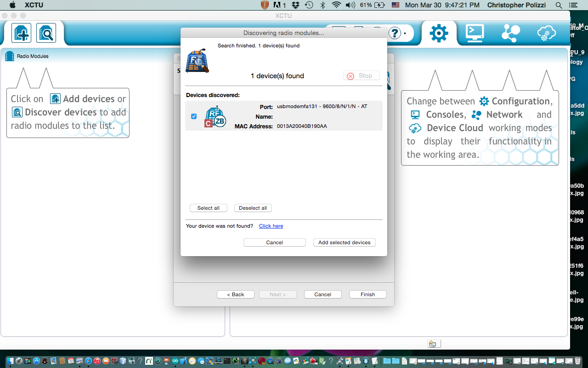Click Deselect all button
This screenshot has width=588, height=368.
[253, 208]
